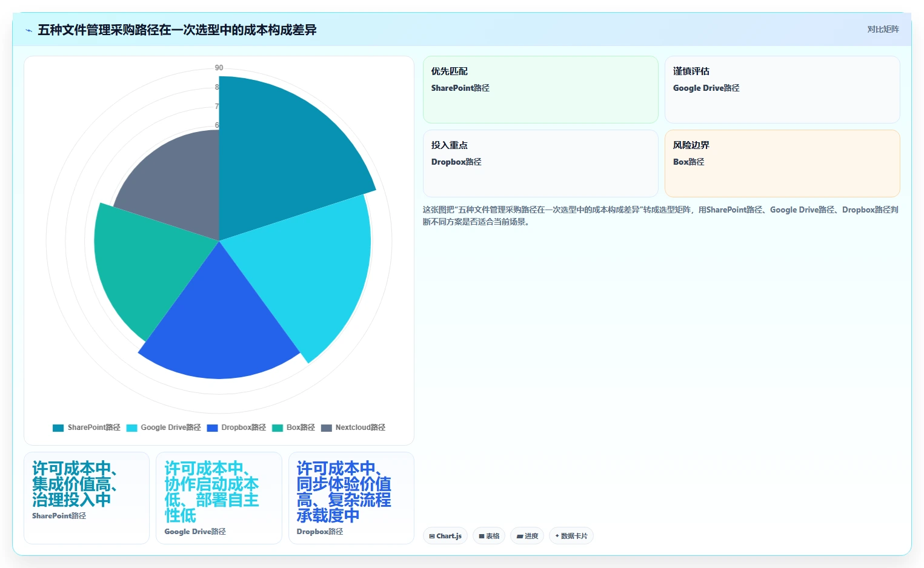Click the 对比矩阵 label in header
This screenshot has width=924, height=568.
click(883, 29)
